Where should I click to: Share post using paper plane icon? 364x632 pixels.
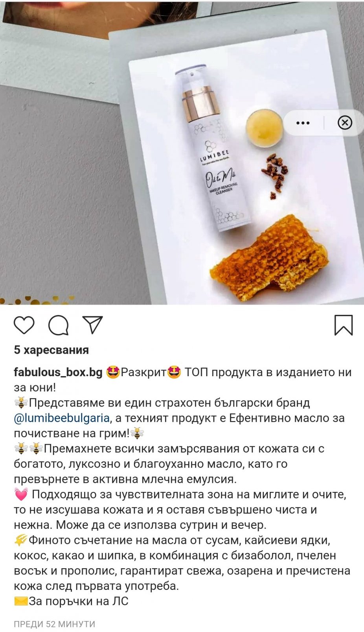tap(93, 325)
